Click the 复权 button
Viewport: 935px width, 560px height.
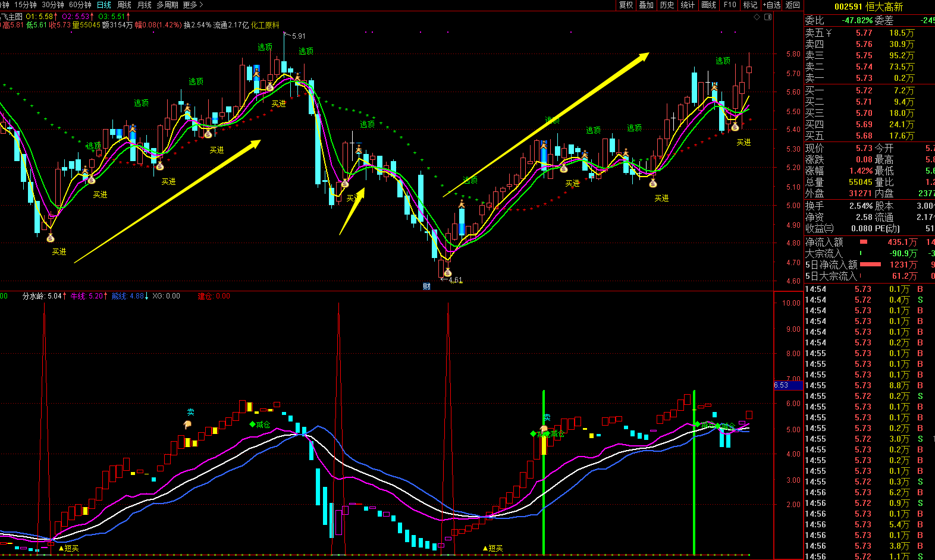[x=626, y=5]
